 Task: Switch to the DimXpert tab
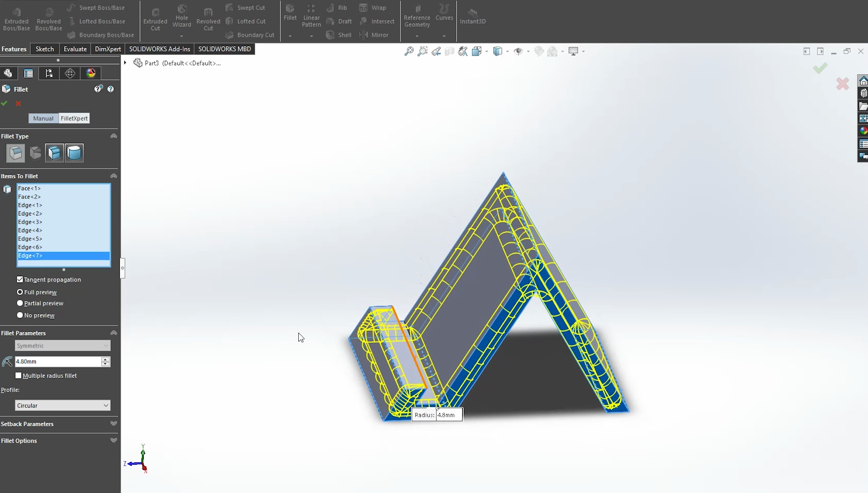(x=108, y=49)
